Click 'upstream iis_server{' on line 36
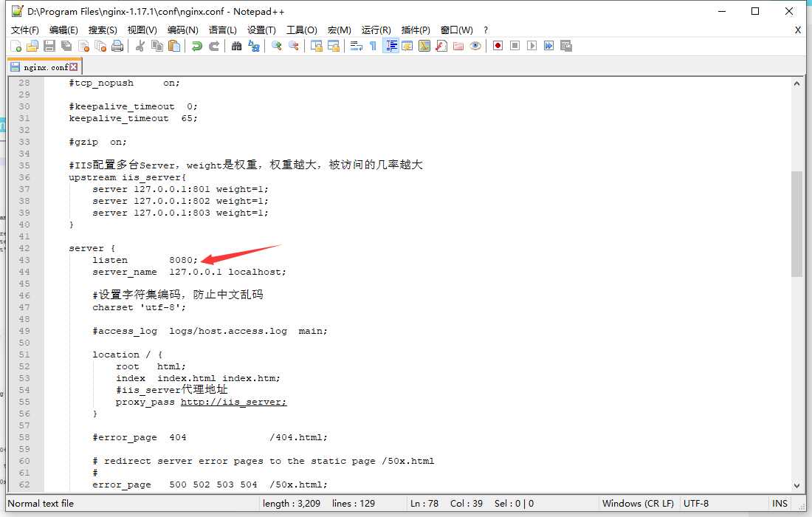Image resolution: width=812 pixels, height=517 pixels. [x=128, y=177]
